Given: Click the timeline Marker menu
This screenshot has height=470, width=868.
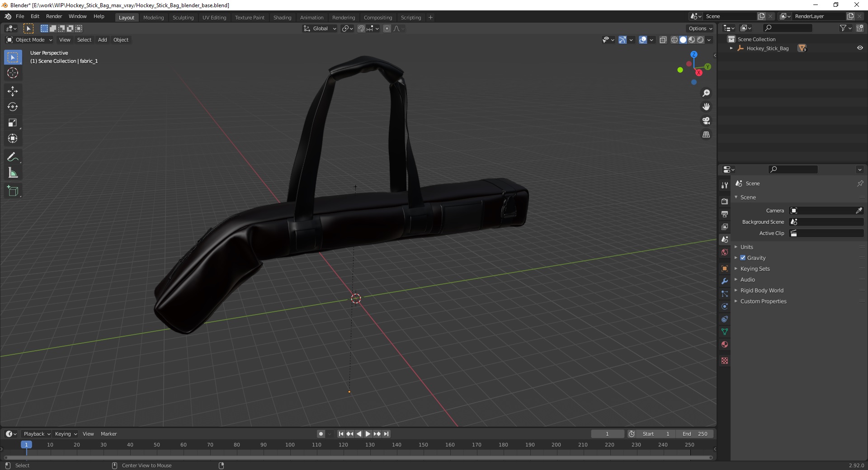Looking at the screenshot, I should tap(108, 434).
